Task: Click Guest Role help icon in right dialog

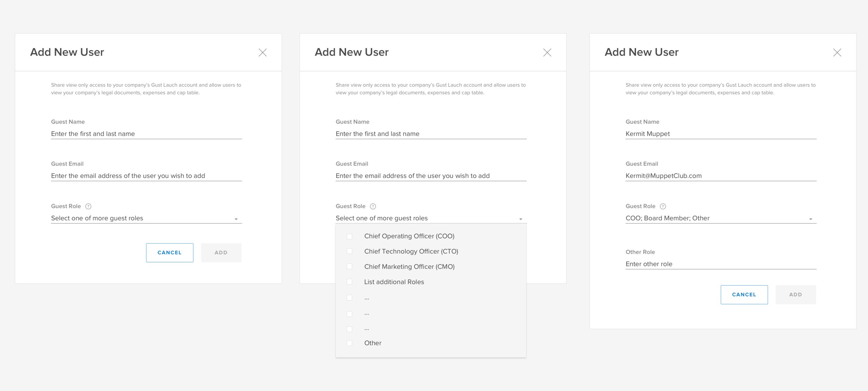Action: [x=663, y=206]
